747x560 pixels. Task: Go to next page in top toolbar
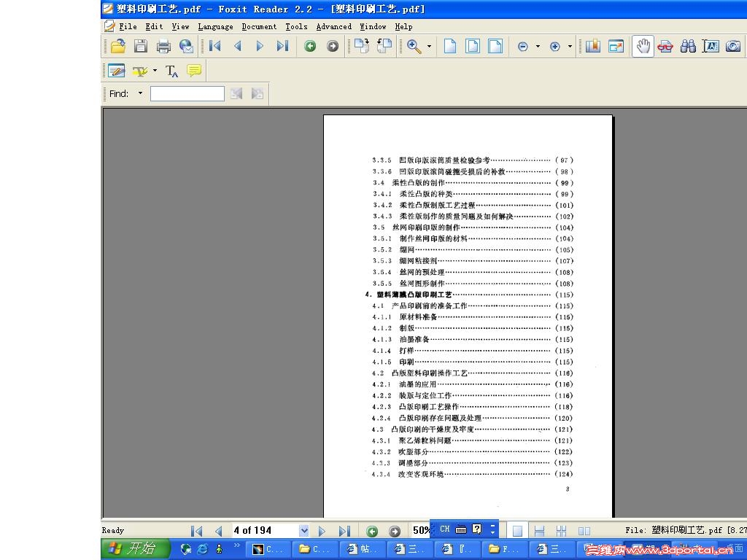260,46
